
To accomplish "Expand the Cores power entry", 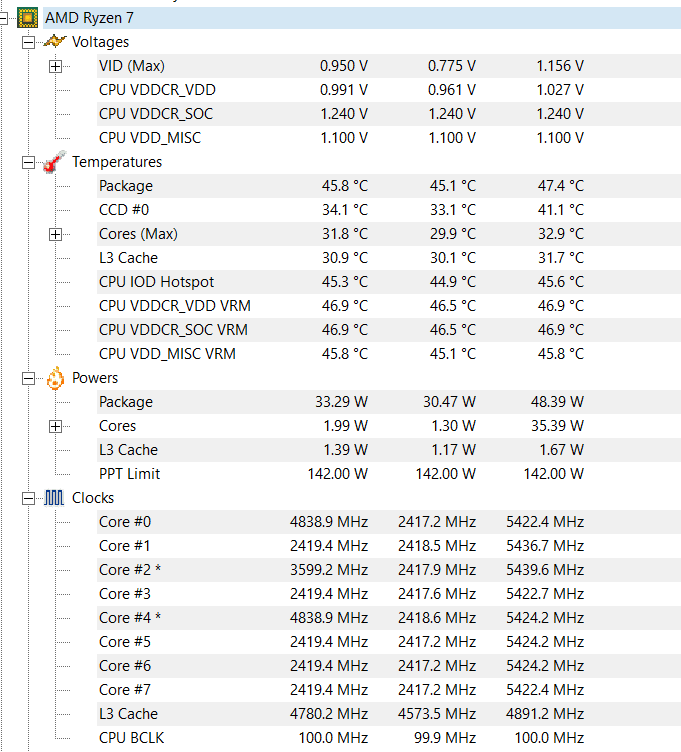I will pyautogui.click(x=56, y=427).
